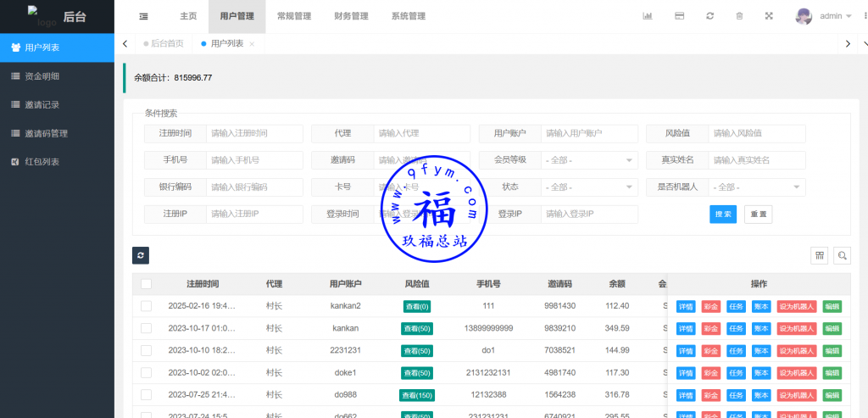Collapse the sidebar with the hamburger icon

point(143,16)
